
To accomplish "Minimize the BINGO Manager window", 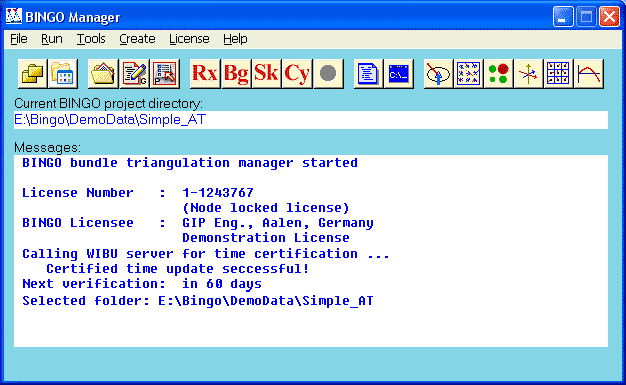I will (563, 17).
